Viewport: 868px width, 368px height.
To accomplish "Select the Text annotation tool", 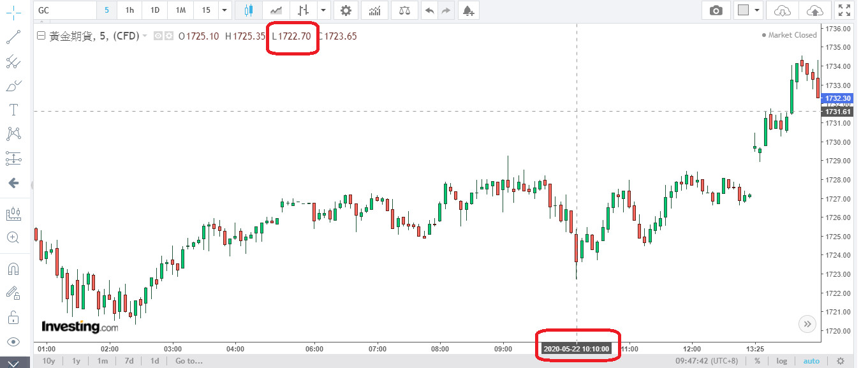I will pos(13,110).
